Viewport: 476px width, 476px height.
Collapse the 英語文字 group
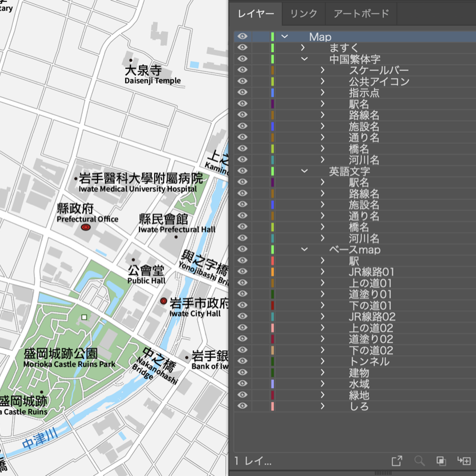point(304,171)
